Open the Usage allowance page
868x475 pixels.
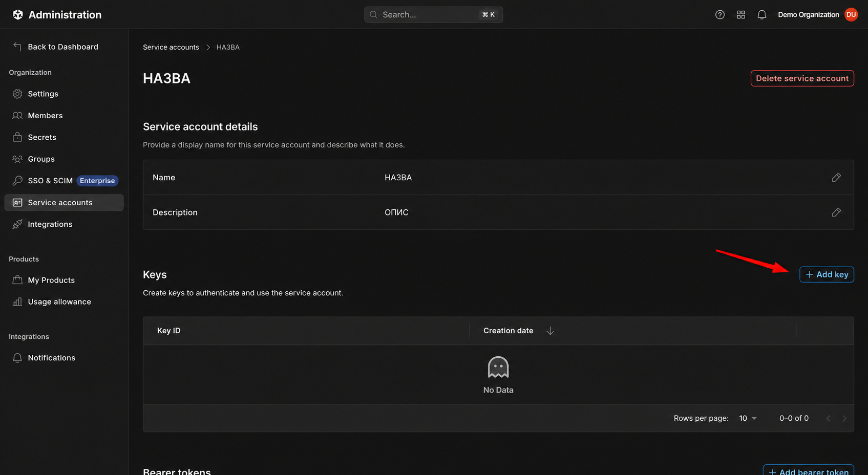[64, 302]
